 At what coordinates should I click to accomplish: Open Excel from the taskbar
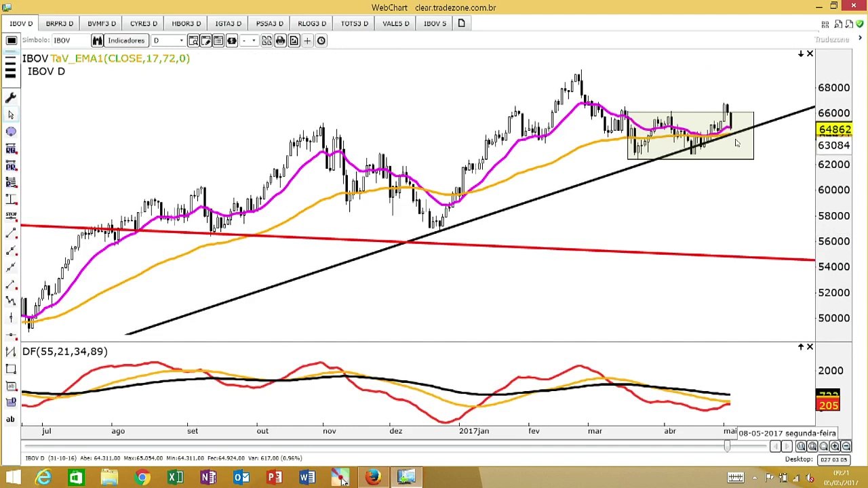176,478
